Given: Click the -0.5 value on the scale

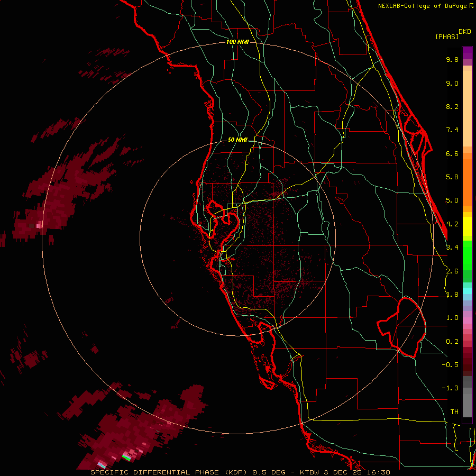Looking at the screenshot, I should point(450,364).
